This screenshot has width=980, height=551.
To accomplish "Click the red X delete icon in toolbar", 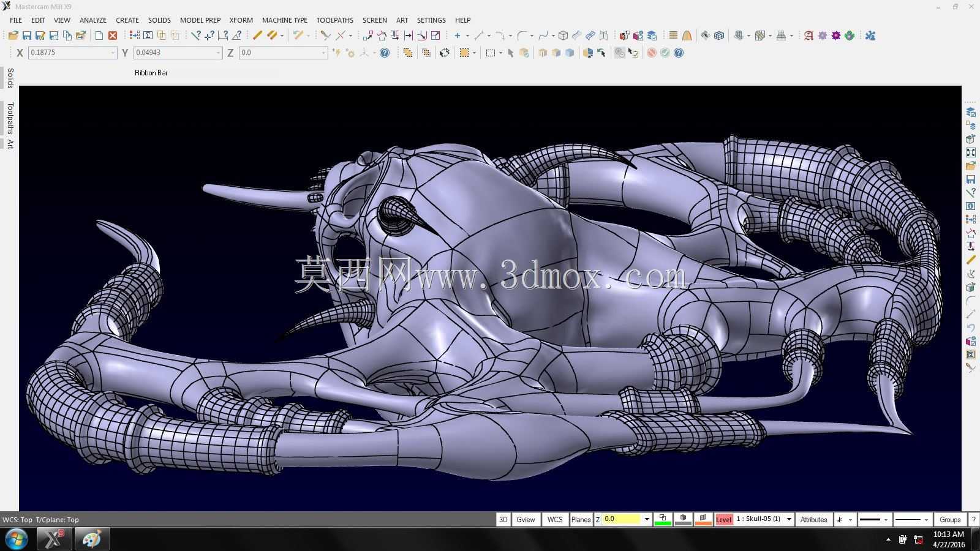I will pos(113,36).
